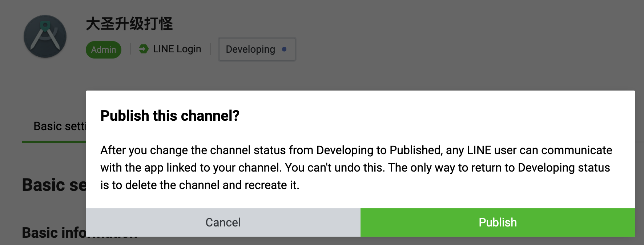Cancel the publish channel dialog
The width and height of the screenshot is (644, 245).
click(x=223, y=222)
